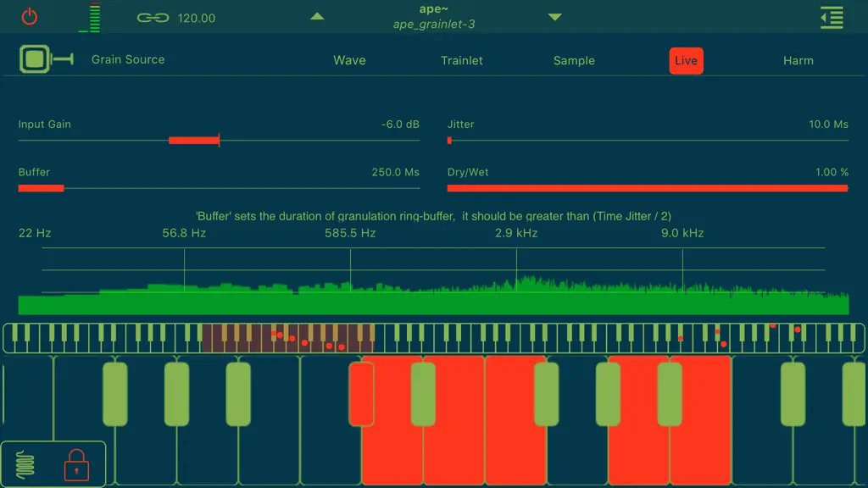Toggle the Live source button

tap(687, 61)
